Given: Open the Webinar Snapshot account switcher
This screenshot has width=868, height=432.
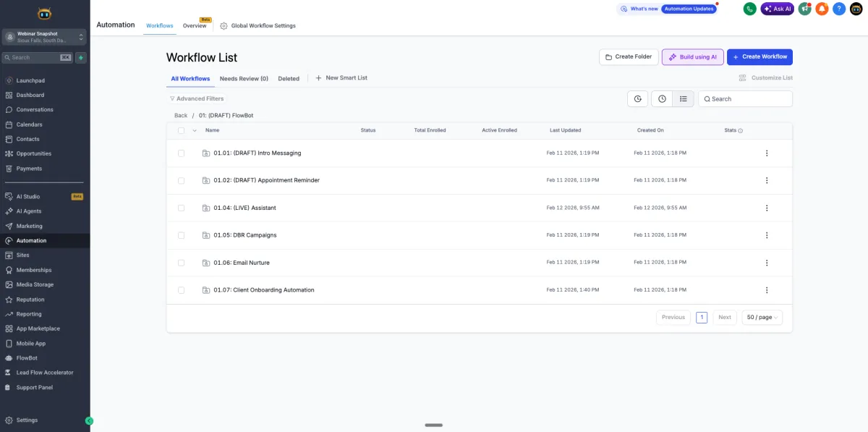Looking at the screenshot, I should [x=44, y=37].
